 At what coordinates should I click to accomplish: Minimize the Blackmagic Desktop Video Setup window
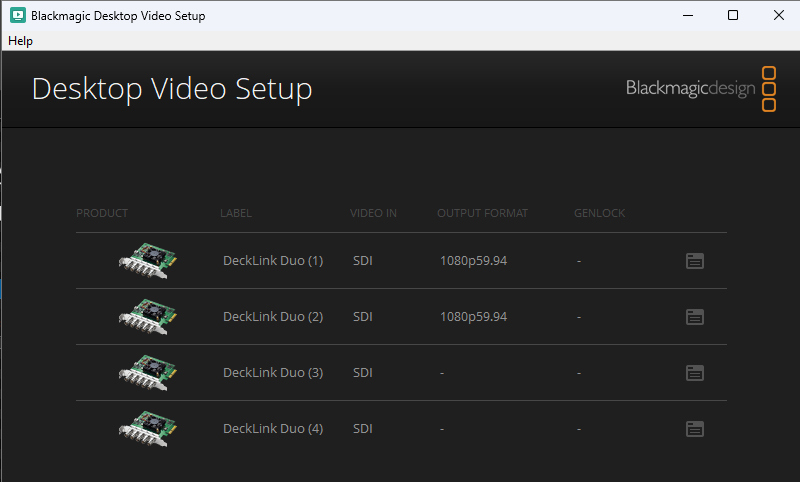[688, 15]
